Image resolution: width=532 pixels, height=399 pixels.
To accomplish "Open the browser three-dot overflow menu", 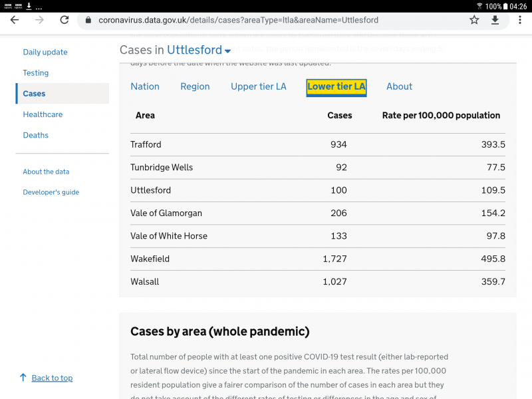I will point(520,21).
